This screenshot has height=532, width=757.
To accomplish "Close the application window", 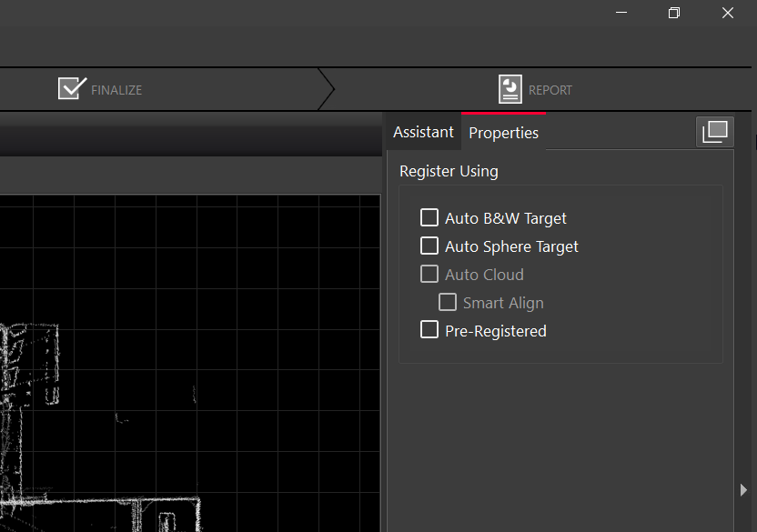I will [x=728, y=13].
